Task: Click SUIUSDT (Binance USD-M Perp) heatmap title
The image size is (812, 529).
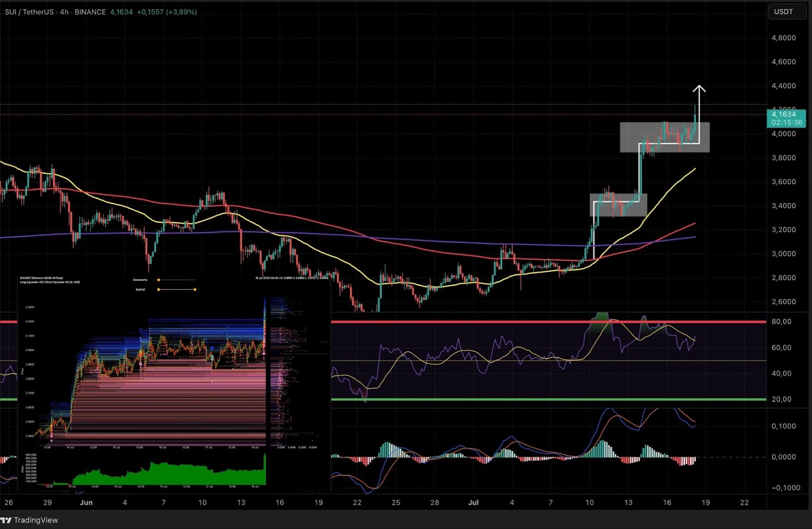Action: 41,278
